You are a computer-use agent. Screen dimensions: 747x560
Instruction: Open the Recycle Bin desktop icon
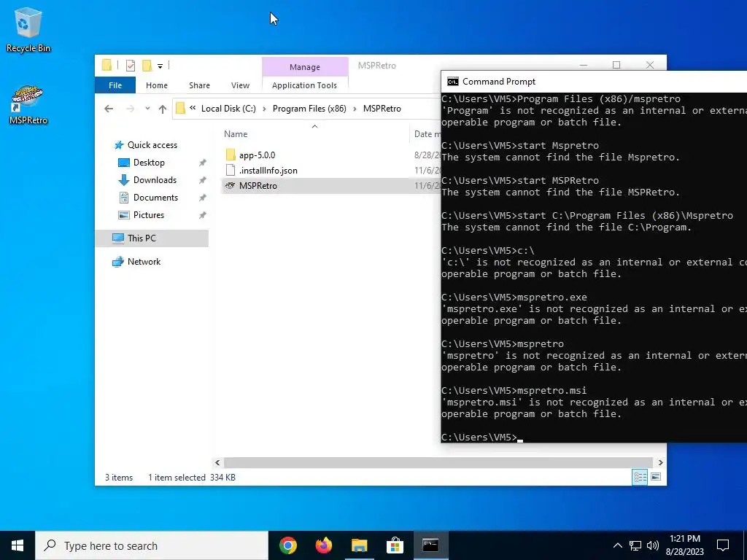pyautogui.click(x=28, y=30)
